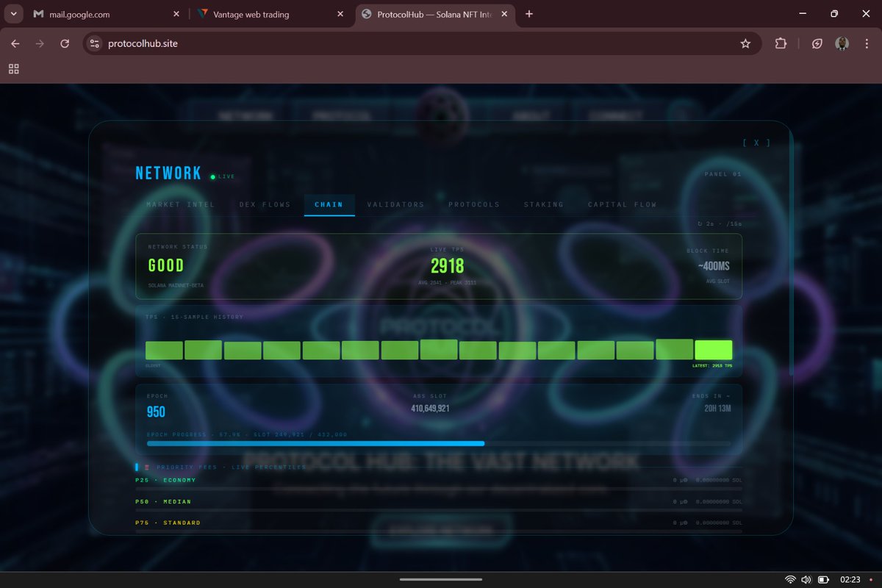Select the Chain tab
The image size is (882, 588).
329,204
